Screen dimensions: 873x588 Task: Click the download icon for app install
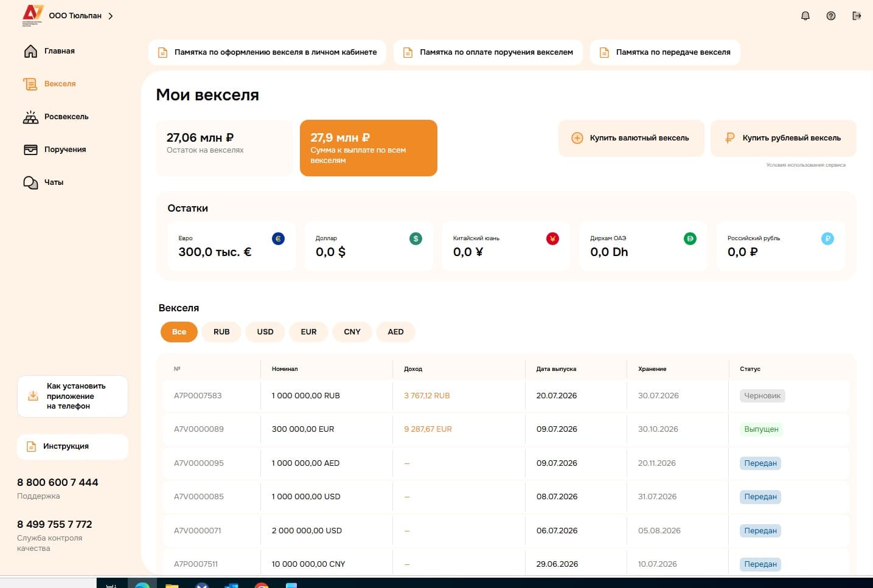click(33, 396)
